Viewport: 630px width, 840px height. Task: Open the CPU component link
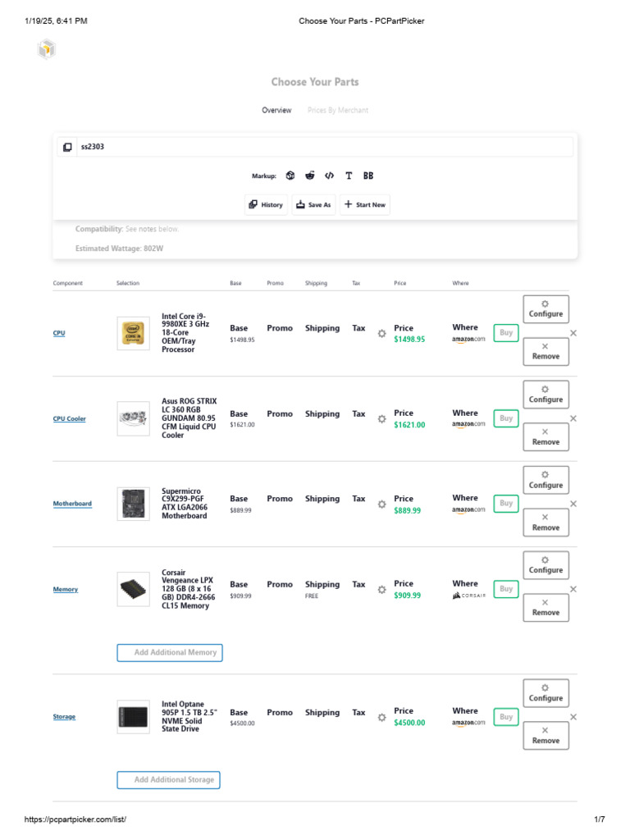(x=59, y=333)
